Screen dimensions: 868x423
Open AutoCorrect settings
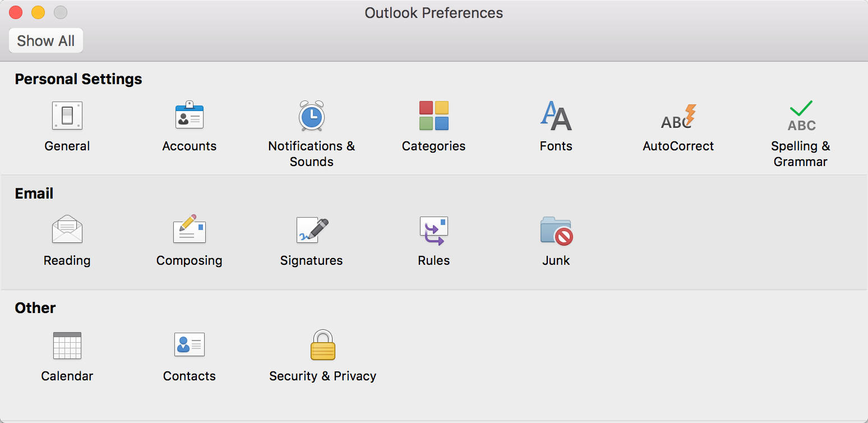coord(678,116)
